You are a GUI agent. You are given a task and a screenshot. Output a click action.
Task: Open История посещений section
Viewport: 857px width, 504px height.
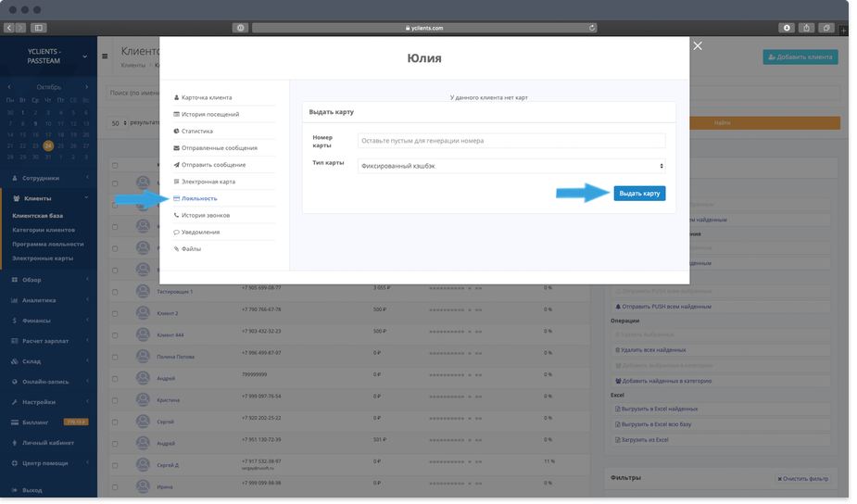206,115
